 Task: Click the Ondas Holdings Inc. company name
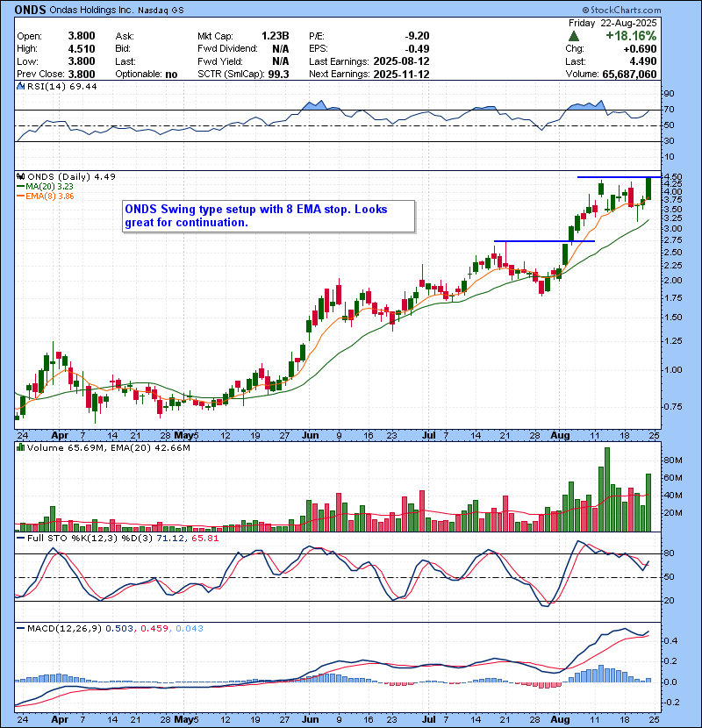click(x=91, y=10)
